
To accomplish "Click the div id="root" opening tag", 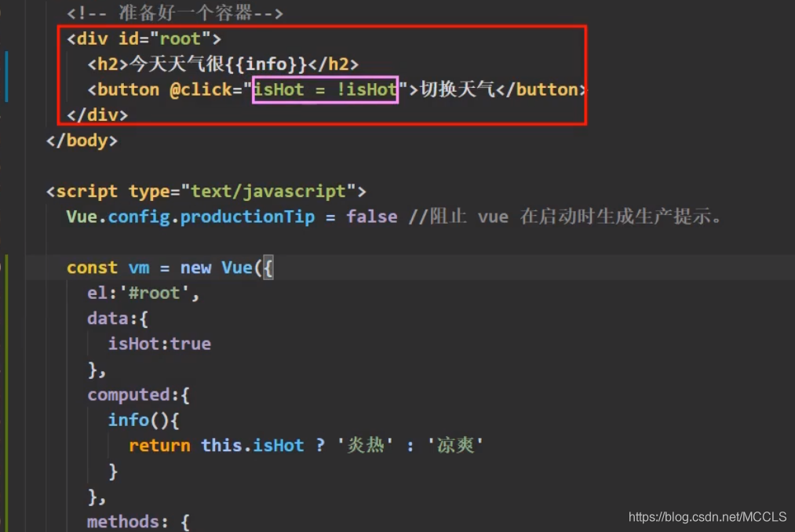I will coord(144,39).
